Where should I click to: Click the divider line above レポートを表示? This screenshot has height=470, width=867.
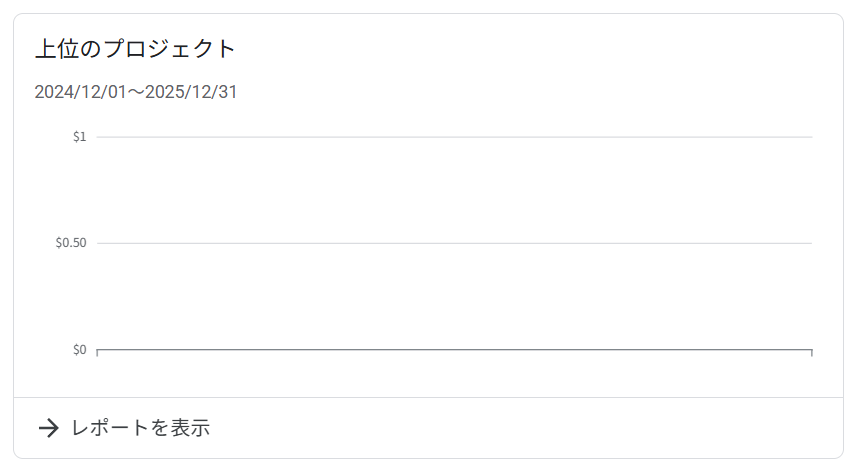429,398
